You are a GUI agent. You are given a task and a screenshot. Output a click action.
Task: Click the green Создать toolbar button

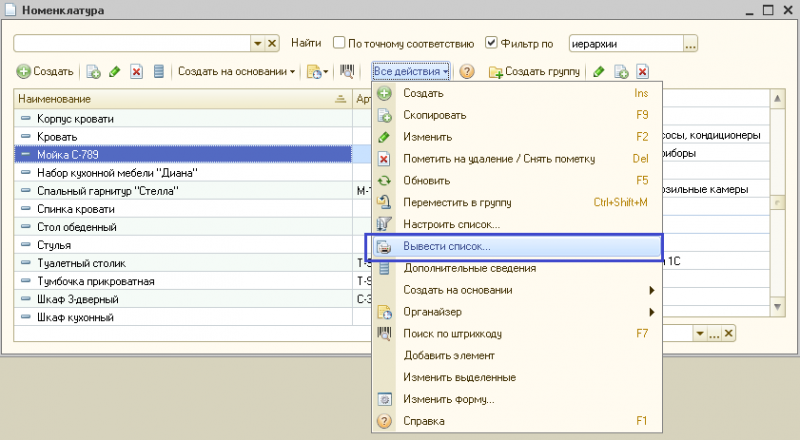[45, 71]
